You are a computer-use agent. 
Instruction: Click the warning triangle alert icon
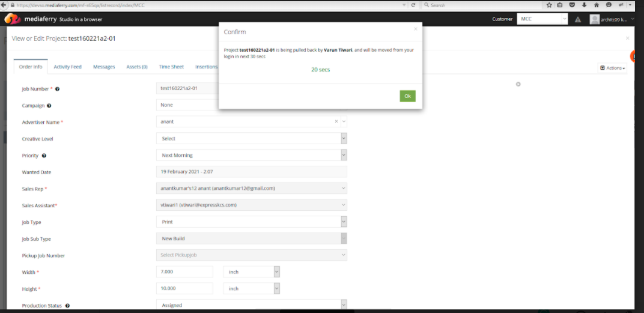tap(578, 20)
